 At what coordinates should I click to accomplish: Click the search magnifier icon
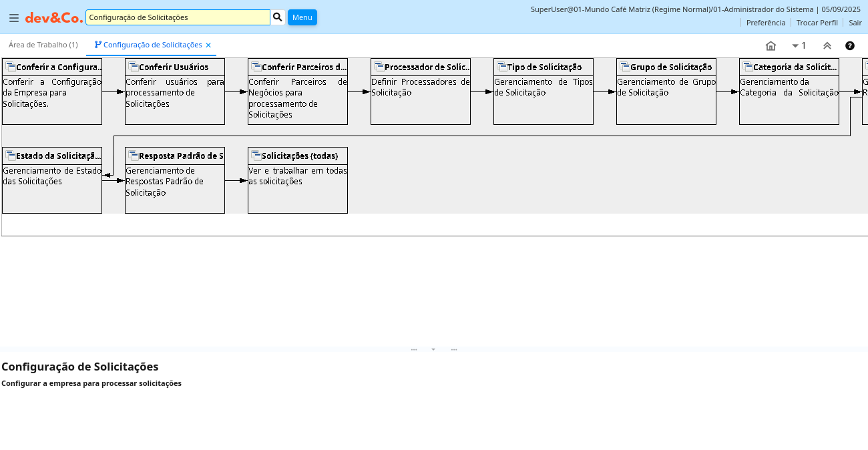278,17
